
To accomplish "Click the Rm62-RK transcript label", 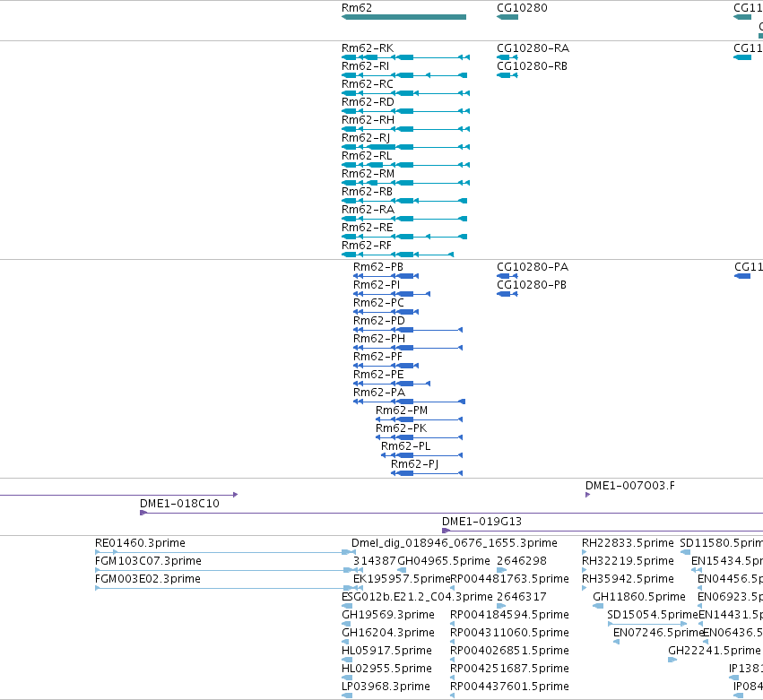I will coord(368,48).
